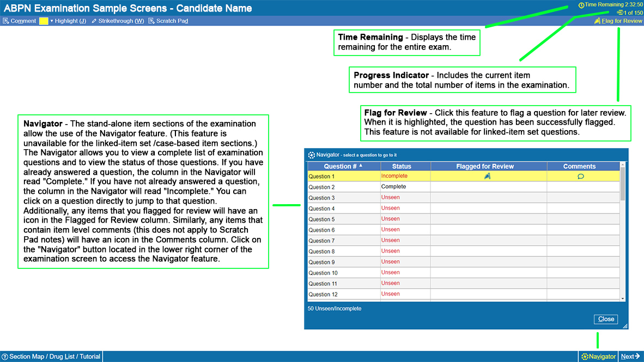Close the Navigator dialog
The width and height of the screenshot is (644, 362).
pyautogui.click(x=605, y=319)
